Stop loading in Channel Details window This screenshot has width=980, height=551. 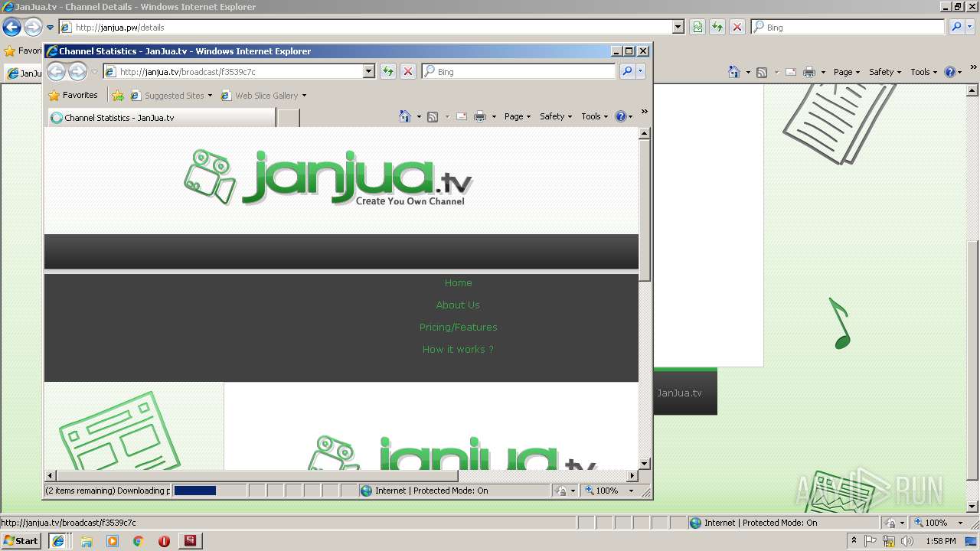coord(737,28)
